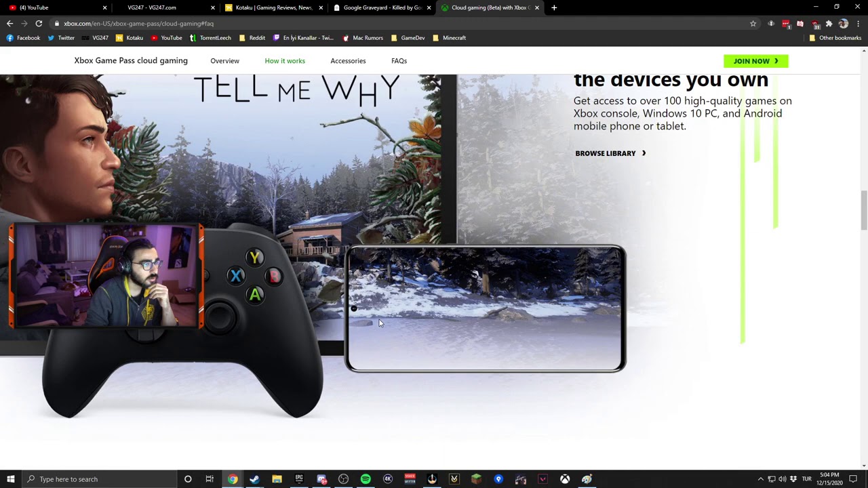
Task: Click the Windows taskbar search box
Action: [100, 479]
